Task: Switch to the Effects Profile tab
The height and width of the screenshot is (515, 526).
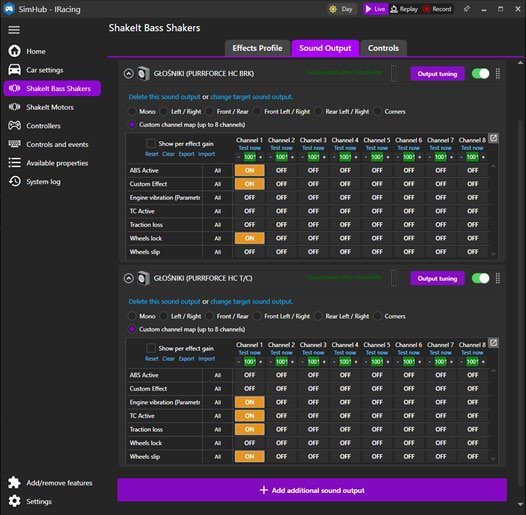Action: pos(257,48)
